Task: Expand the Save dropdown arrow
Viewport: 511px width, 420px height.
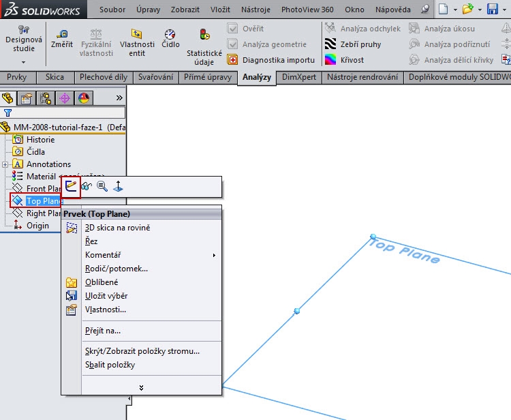Action: click(x=504, y=10)
